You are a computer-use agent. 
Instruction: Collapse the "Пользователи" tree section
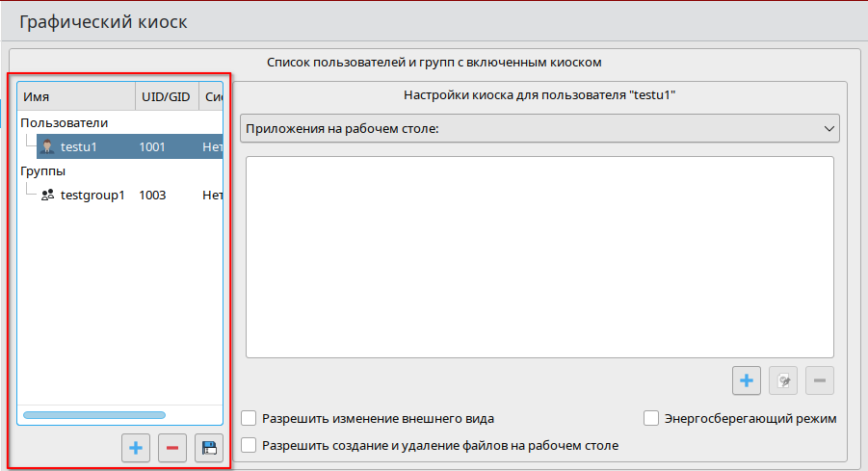[x=64, y=123]
